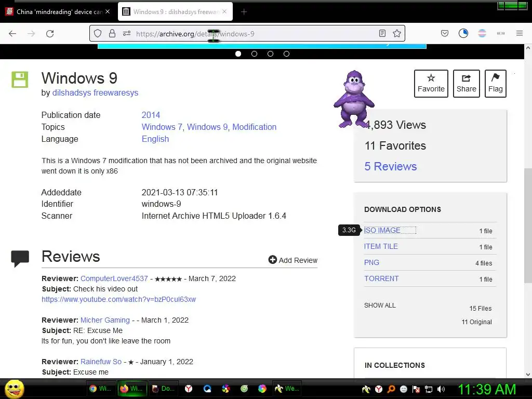The width and height of the screenshot is (532, 399).
Task: Open reviewer Micher Gaming profile
Action: [x=105, y=320]
